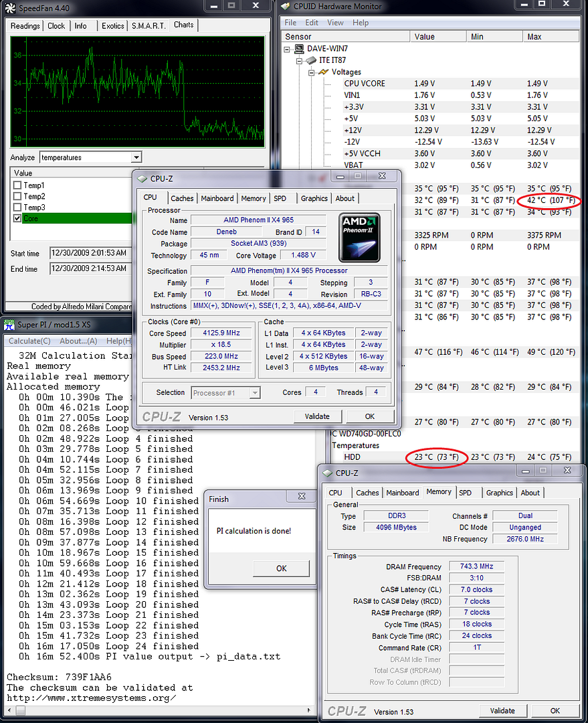
Task: Click the Super PI title bar icon
Action: [x=9, y=325]
